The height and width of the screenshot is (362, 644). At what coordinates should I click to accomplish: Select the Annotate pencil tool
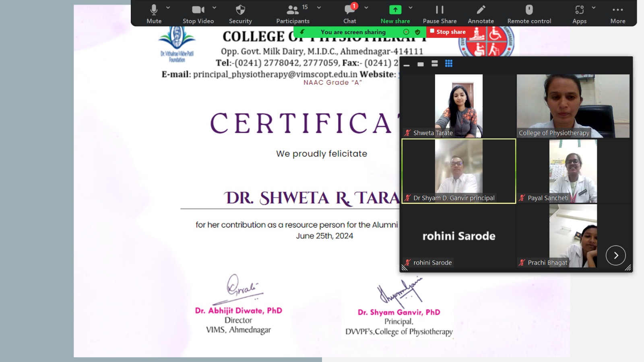tap(481, 14)
